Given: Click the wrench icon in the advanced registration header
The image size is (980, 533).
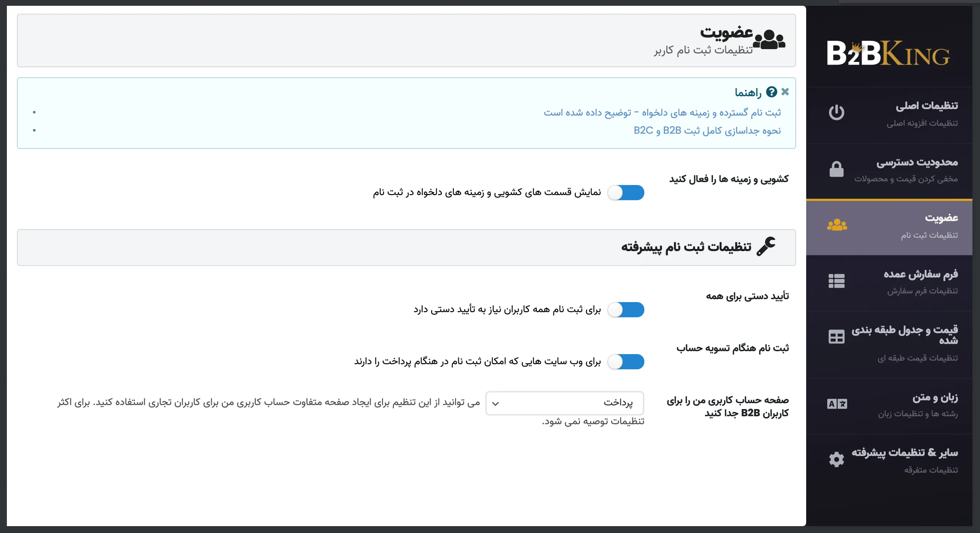Looking at the screenshot, I should pyautogui.click(x=766, y=246).
